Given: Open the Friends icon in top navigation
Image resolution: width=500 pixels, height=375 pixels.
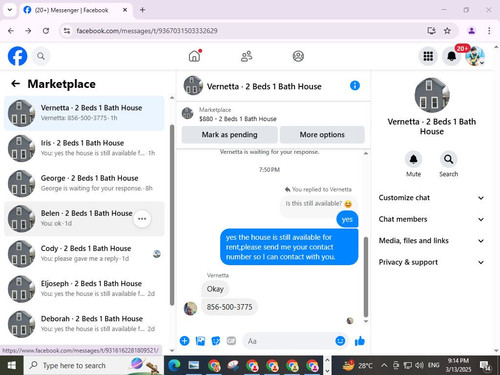Looking at the screenshot, I should (246, 56).
